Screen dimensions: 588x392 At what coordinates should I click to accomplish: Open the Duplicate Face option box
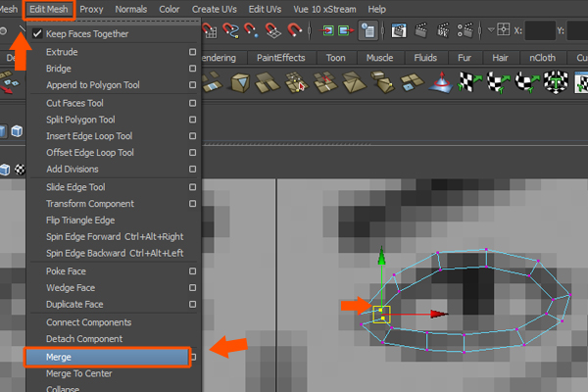(x=192, y=304)
